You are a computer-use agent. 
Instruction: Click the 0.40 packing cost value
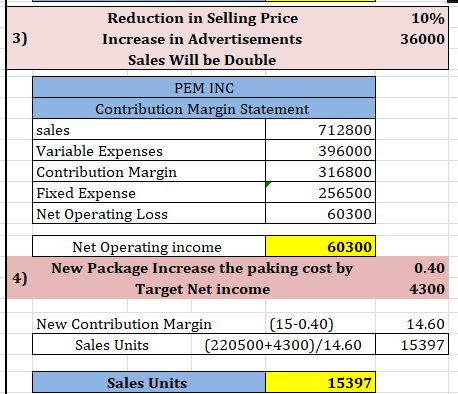click(x=429, y=268)
